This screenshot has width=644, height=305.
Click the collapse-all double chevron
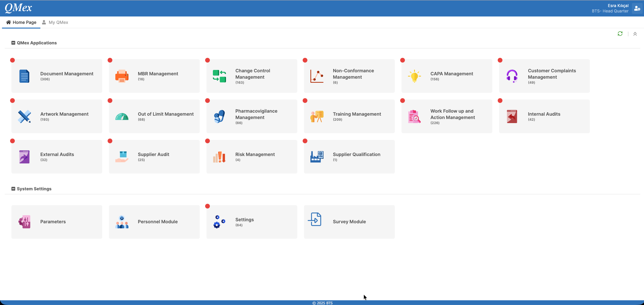635,34
